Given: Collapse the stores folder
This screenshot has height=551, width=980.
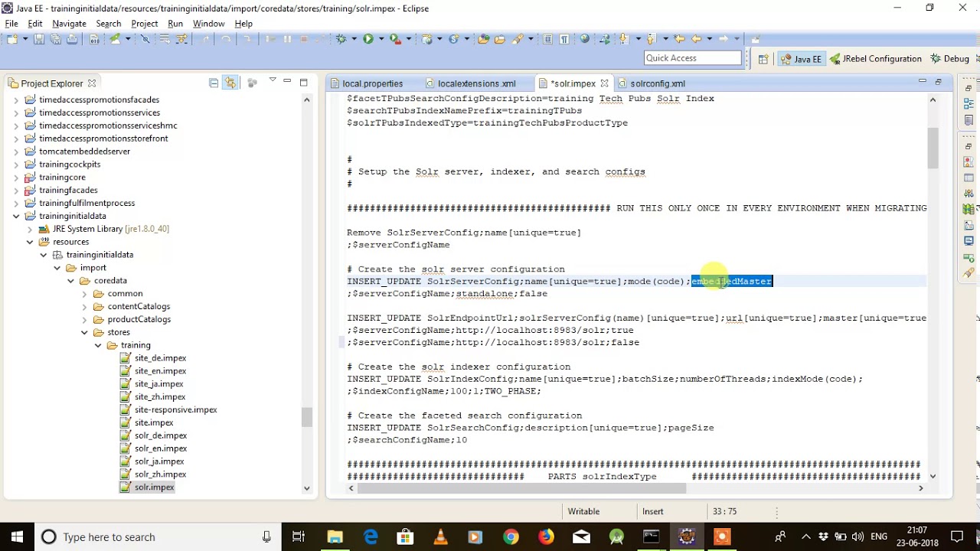Looking at the screenshot, I should (85, 332).
